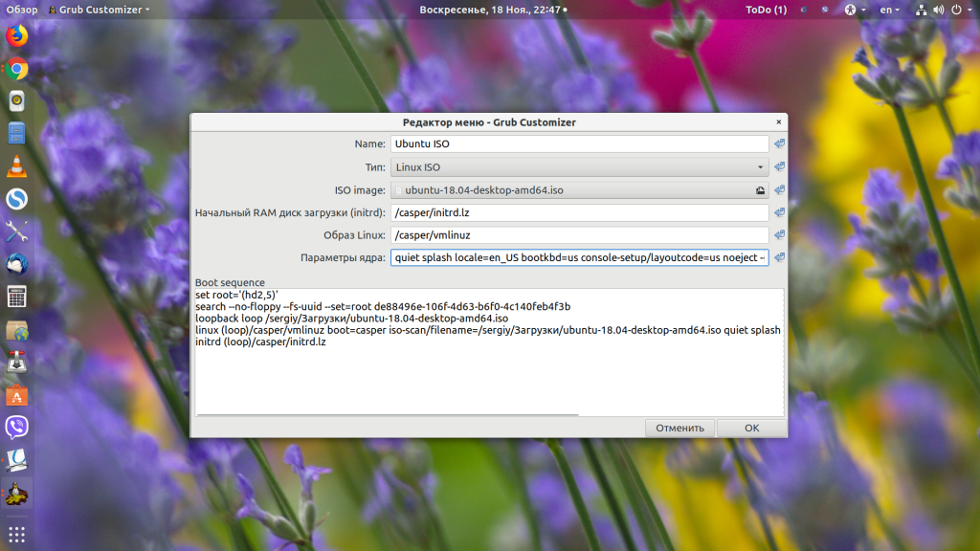Viewport: 980px width, 551px height.
Task: Click into the Name field containing Ubuntu ISO
Action: (579, 144)
